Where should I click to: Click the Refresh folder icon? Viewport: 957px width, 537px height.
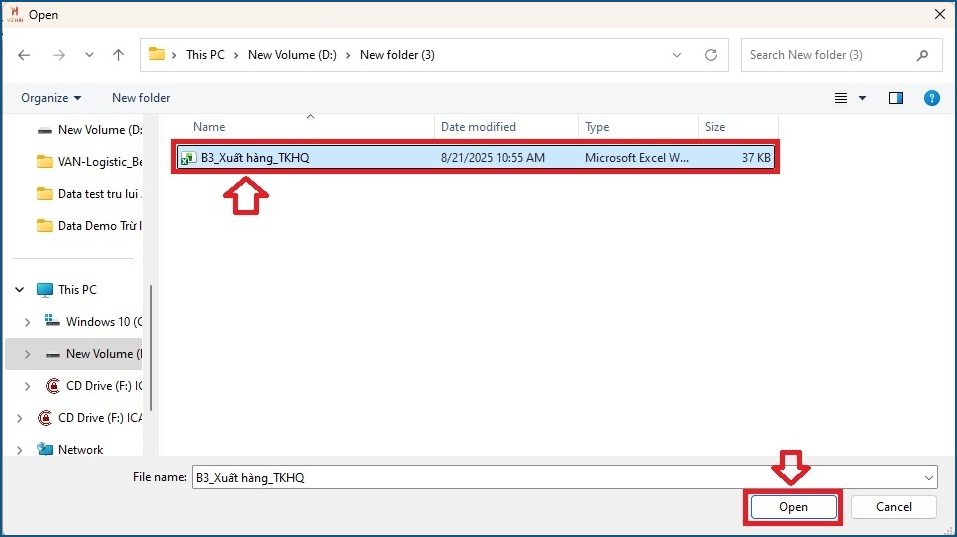point(711,55)
